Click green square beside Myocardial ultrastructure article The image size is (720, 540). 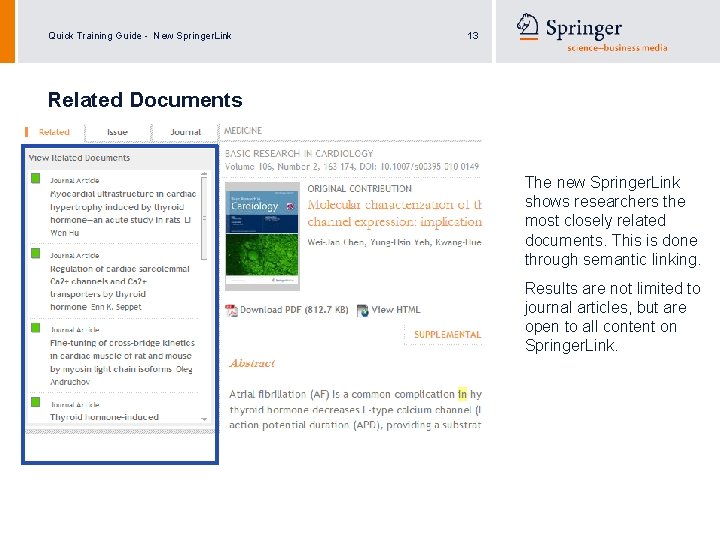tap(35, 178)
